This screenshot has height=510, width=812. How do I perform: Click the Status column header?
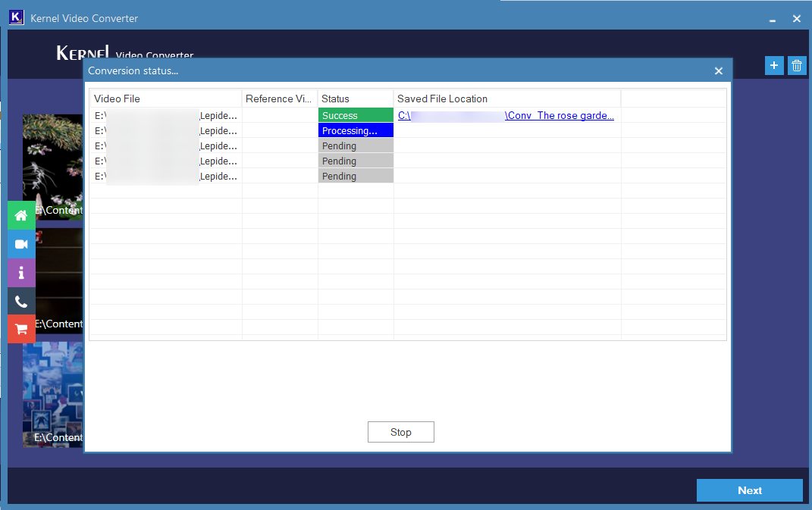pyautogui.click(x=355, y=99)
